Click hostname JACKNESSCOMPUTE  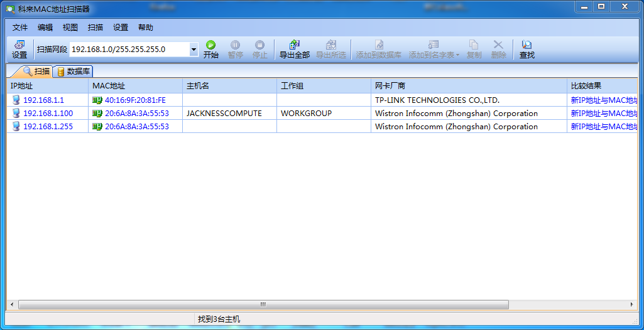(224, 113)
